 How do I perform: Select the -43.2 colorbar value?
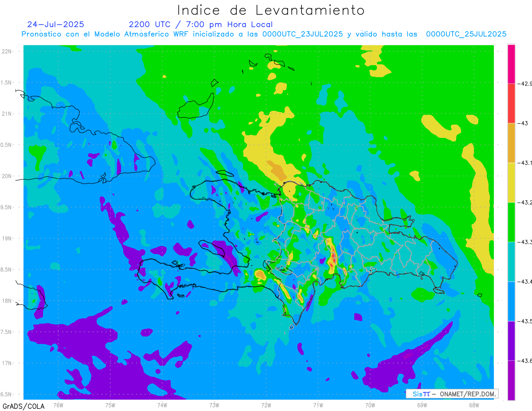(524, 202)
